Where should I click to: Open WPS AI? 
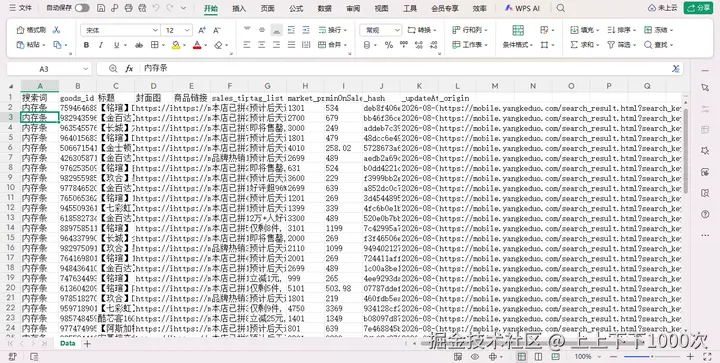pos(522,8)
